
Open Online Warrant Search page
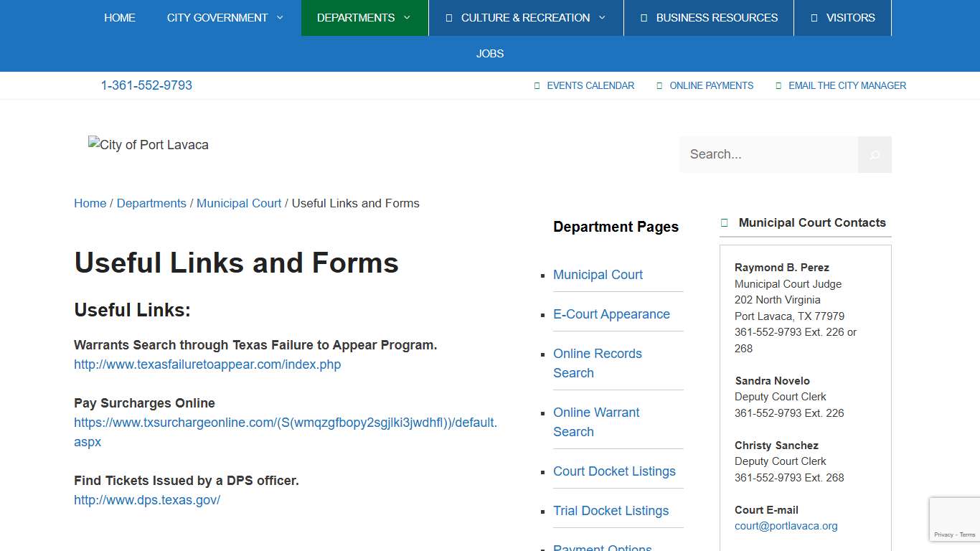(596, 422)
